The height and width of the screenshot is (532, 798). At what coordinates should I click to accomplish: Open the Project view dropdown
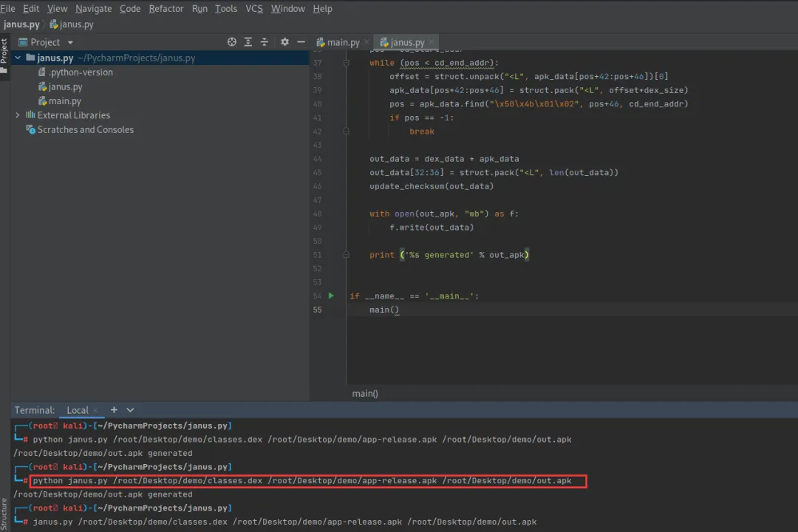(x=70, y=43)
